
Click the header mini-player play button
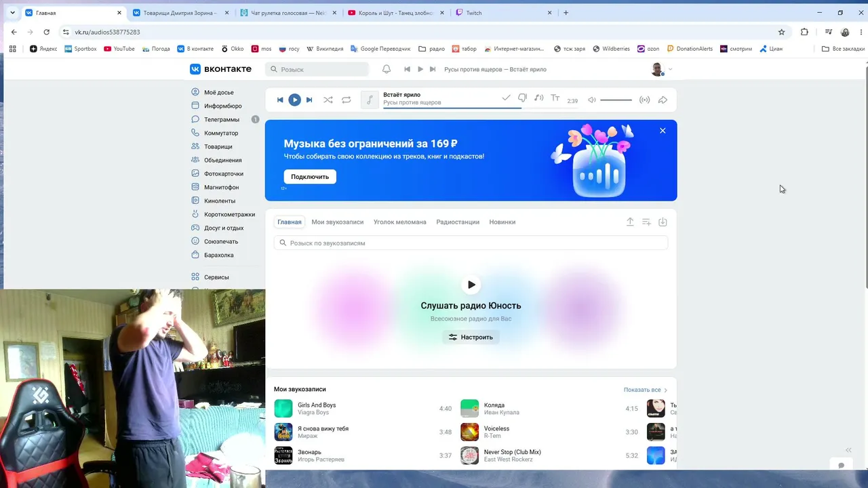pos(420,69)
